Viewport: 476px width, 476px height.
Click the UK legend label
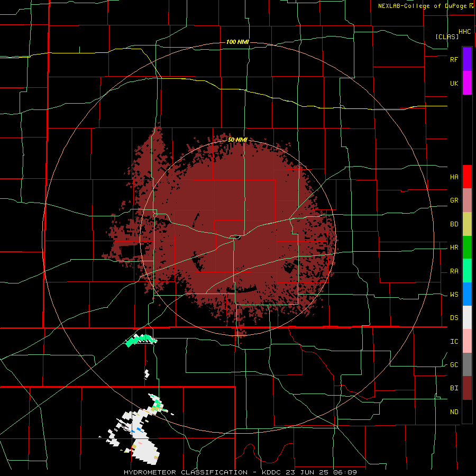click(x=454, y=83)
